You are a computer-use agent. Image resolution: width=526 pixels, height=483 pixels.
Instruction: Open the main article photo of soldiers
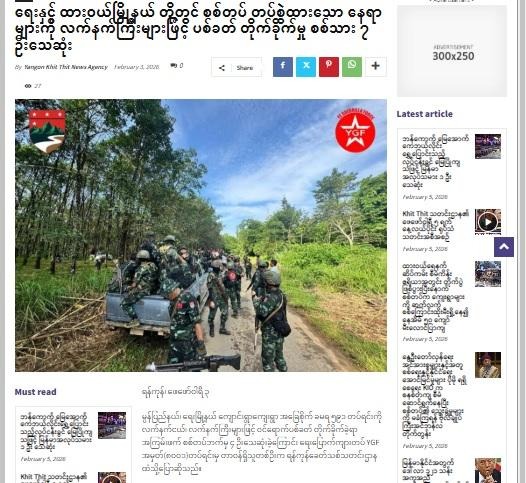(x=201, y=235)
